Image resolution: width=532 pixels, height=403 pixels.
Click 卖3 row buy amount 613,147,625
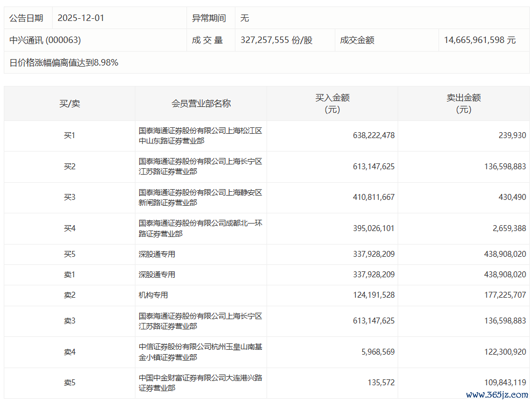click(x=373, y=321)
